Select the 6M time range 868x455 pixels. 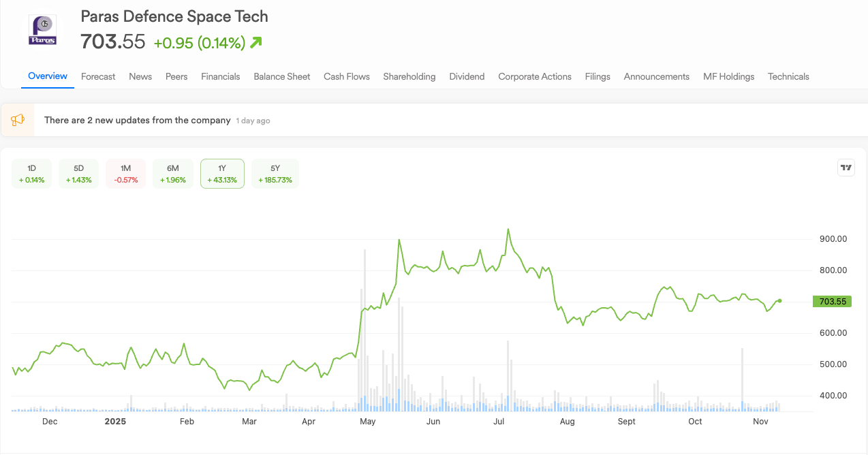click(x=173, y=174)
